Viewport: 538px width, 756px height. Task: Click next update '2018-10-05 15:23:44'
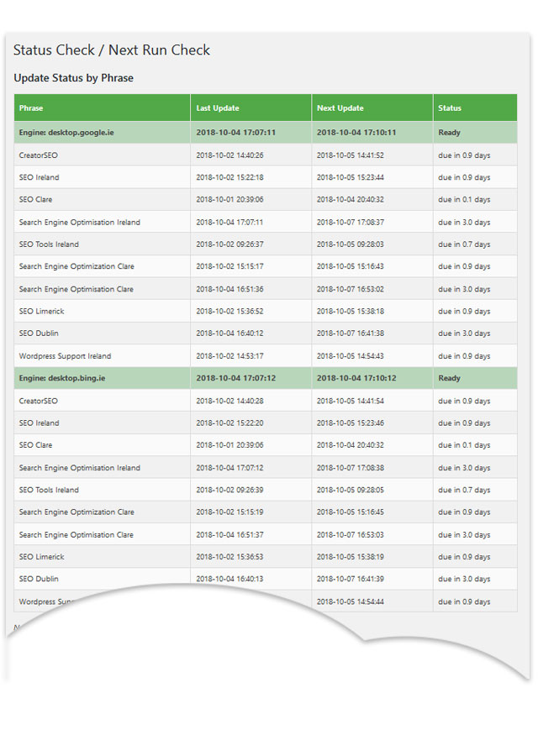pos(351,177)
